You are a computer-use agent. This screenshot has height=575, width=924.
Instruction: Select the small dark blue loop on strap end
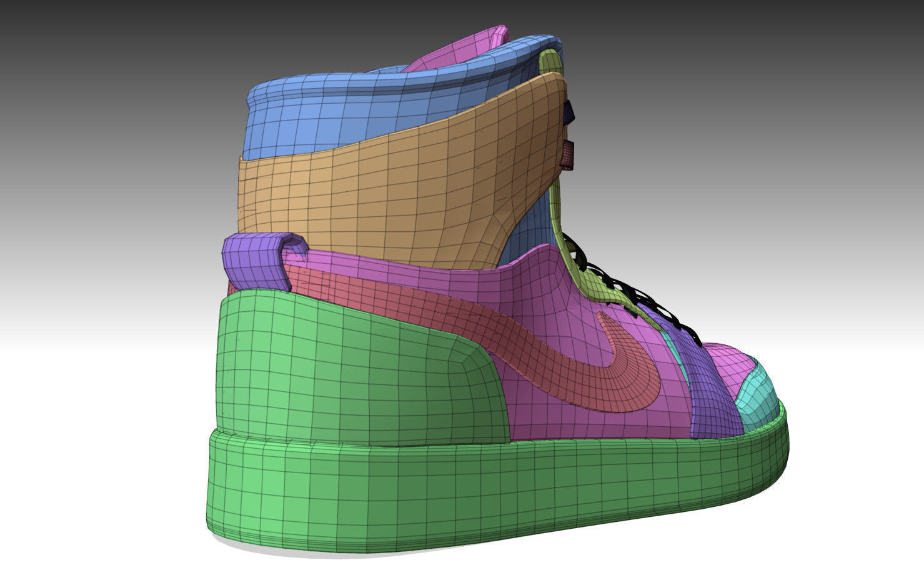coord(568,112)
